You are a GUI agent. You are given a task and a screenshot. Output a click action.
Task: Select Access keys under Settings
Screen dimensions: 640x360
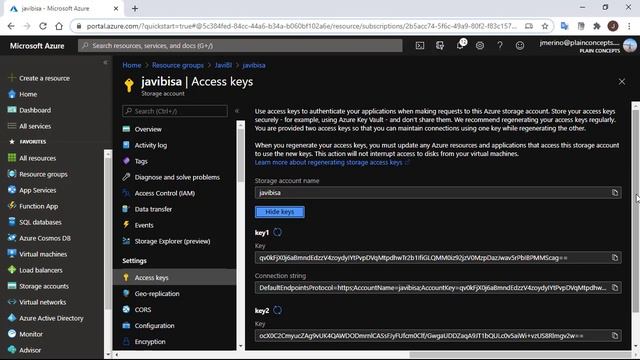pos(174,278)
